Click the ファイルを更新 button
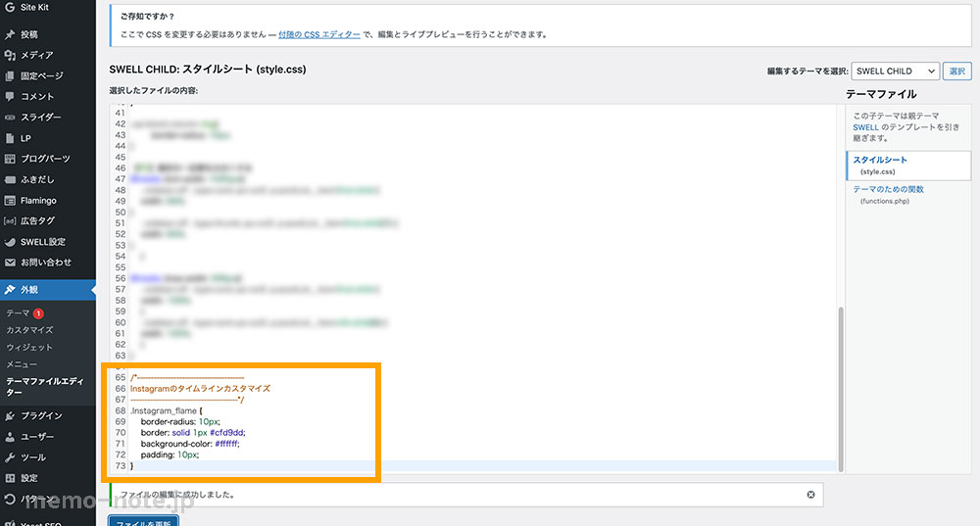The image size is (980, 526). coord(144,521)
